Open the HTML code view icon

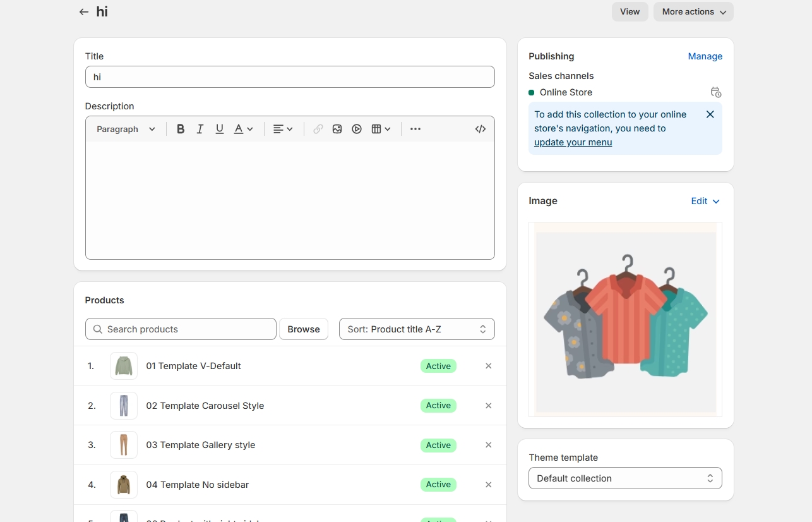click(x=481, y=129)
